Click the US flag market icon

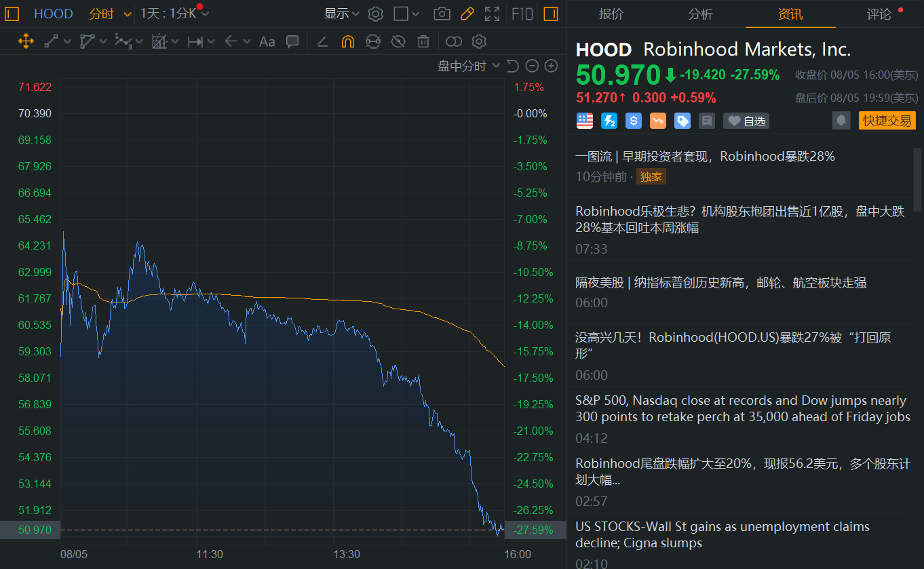click(x=585, y=121)
